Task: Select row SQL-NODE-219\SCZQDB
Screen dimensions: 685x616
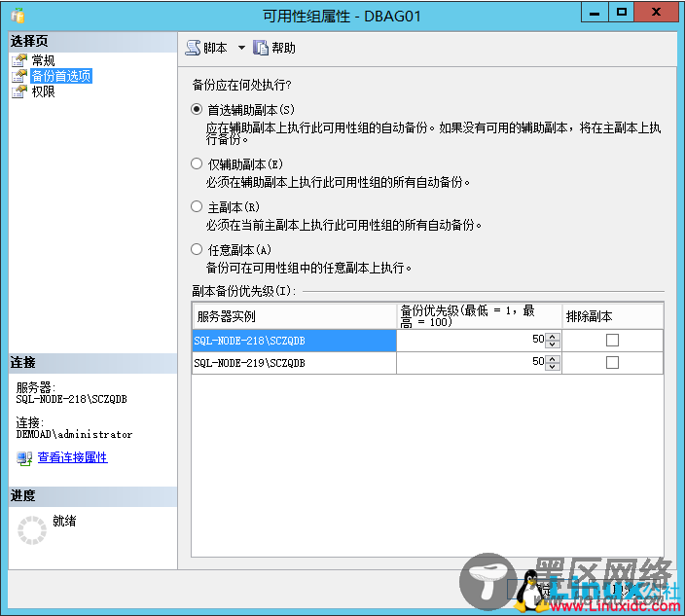Action: 294,363
